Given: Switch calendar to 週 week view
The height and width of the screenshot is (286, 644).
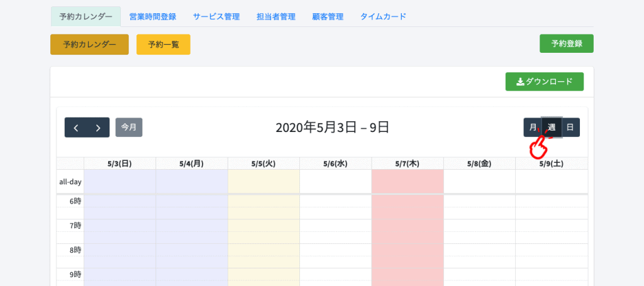Looking at the screenshot, I should [x=552, y=127].
